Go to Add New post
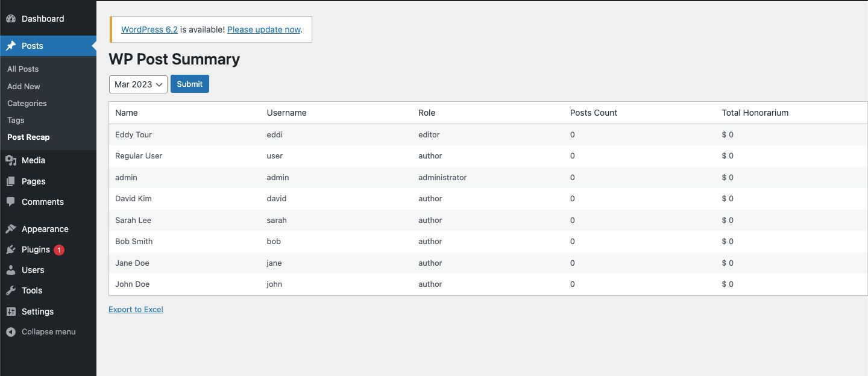Screen dimensions: 868x376 (x=24, y=86)
